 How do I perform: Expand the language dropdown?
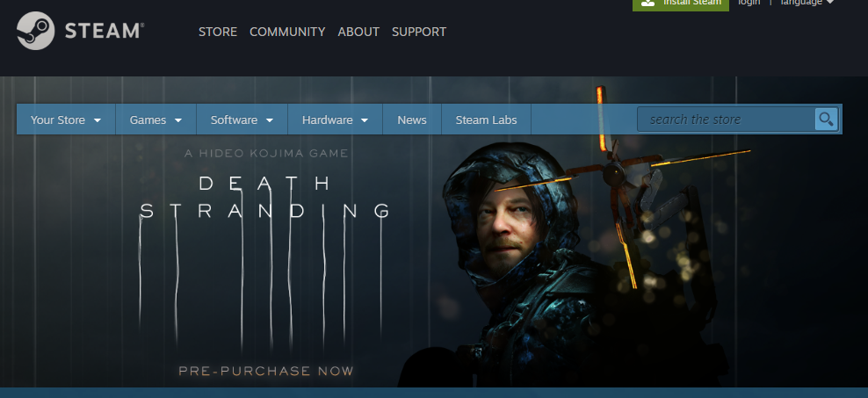point(807,3)
